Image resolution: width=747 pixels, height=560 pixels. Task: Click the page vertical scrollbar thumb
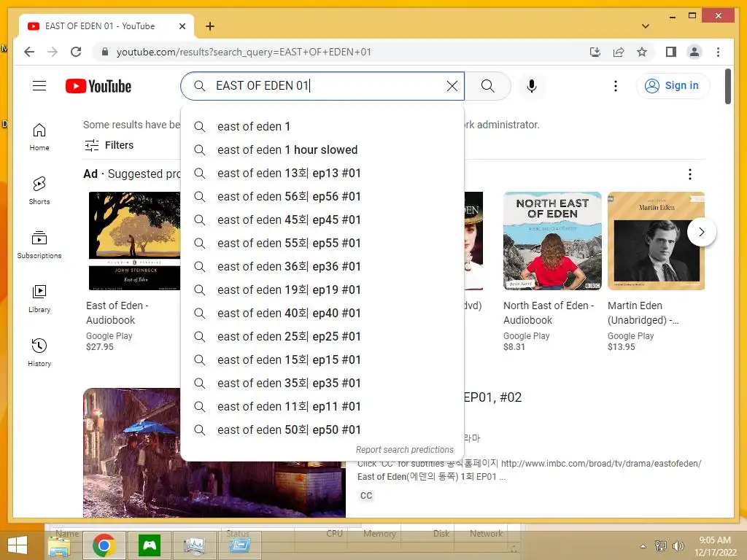(x=727, y=86)
